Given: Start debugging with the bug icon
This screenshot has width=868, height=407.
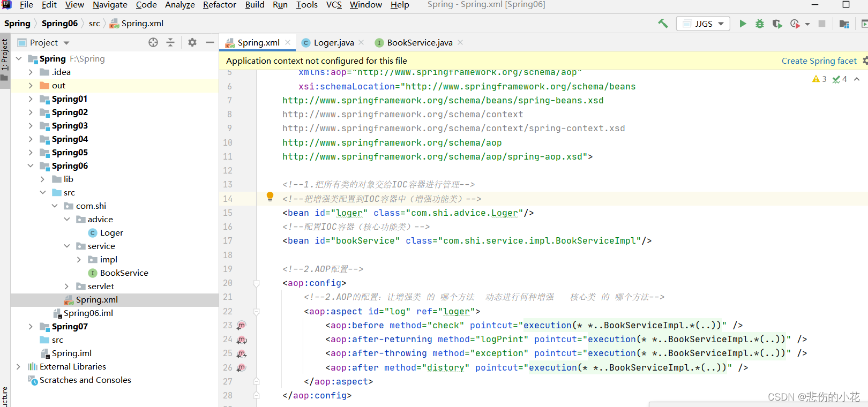Looking at the screenshot, I should pos(760,24).
